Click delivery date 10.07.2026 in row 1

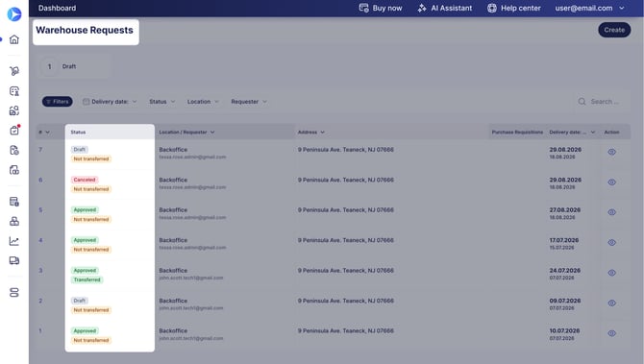pos(564,330)
